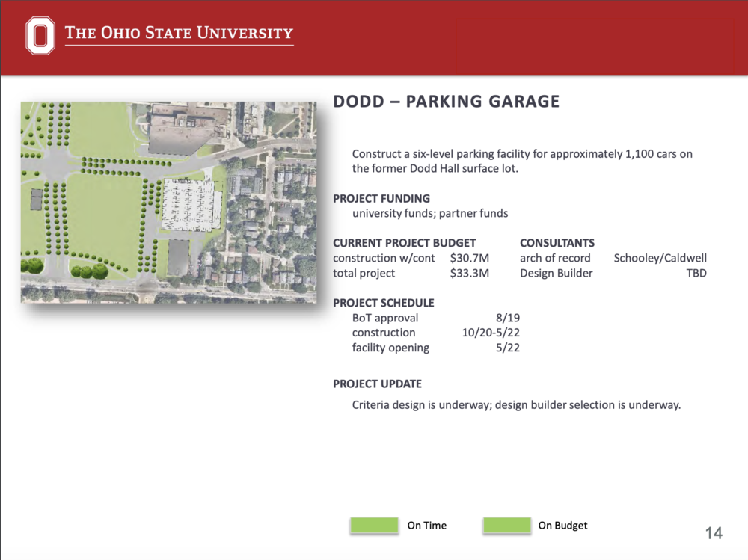Select the green On Time status swatch
This screenshot has width=748, height=560.
point(375,525)
